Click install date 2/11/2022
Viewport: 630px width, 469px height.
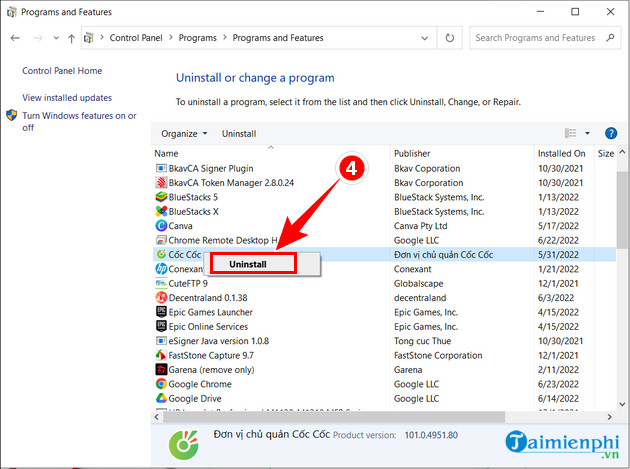[558, 369]
